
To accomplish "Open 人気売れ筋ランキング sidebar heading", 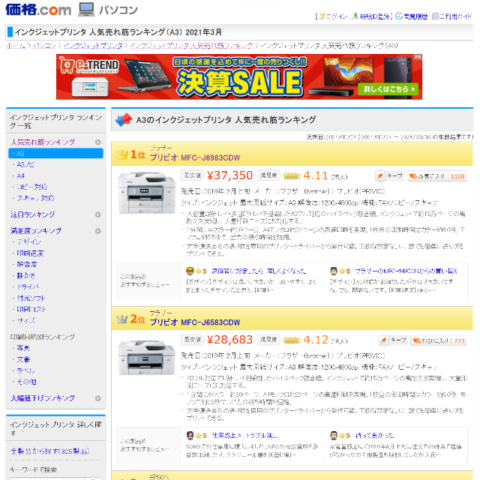I will (x=43, y=142).
